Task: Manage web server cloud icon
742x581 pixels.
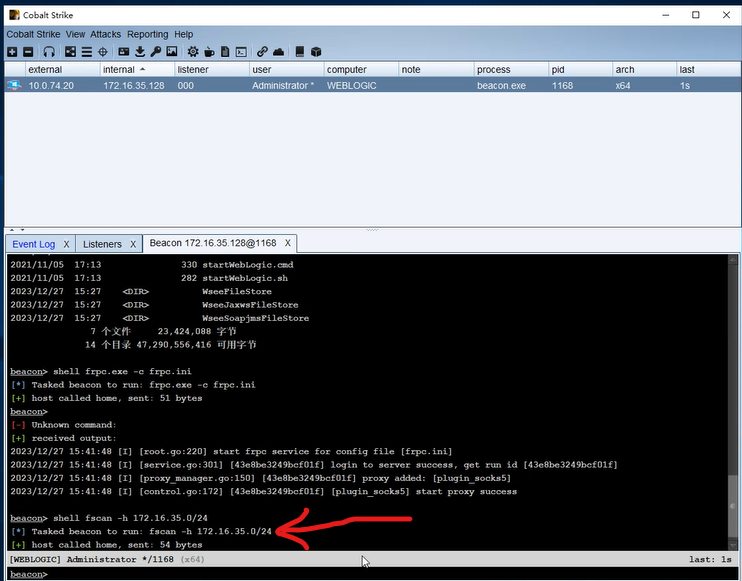Action: pos(279,52)
